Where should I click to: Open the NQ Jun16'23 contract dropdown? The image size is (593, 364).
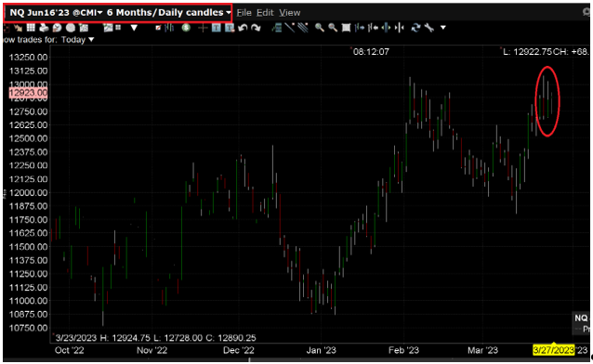(x=56, y=12)
